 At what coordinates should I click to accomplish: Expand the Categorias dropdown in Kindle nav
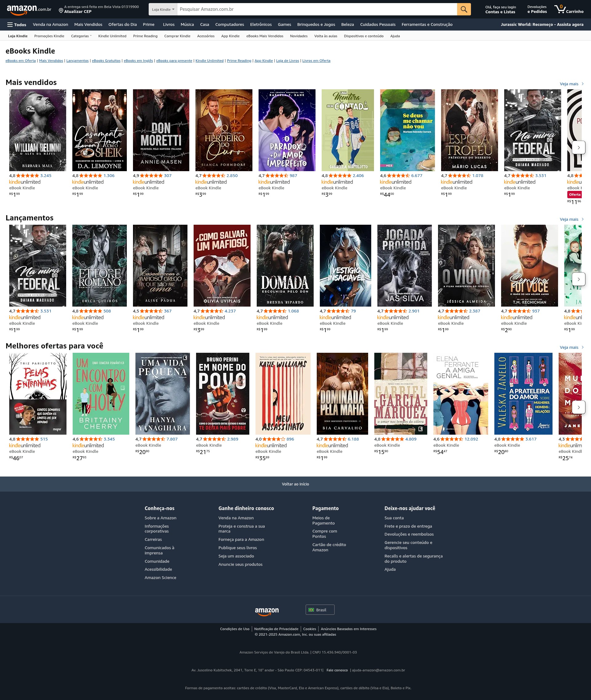pos(81,36)
